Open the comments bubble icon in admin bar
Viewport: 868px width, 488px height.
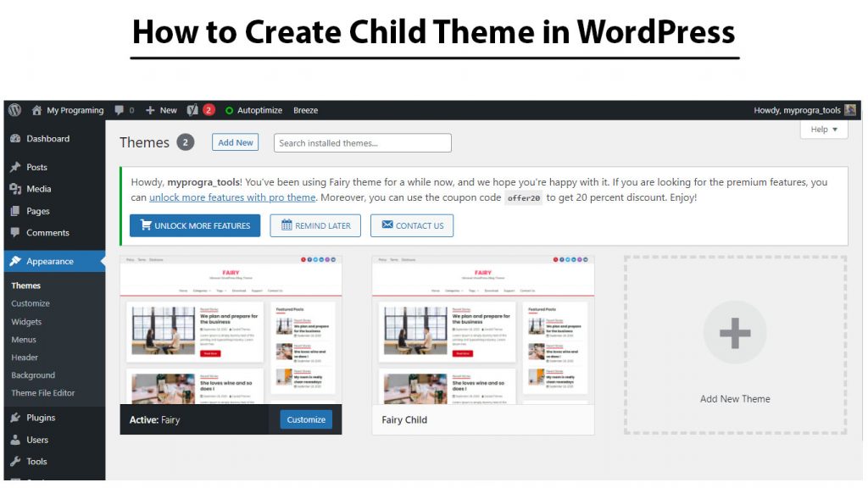click(x=120, y=110)
